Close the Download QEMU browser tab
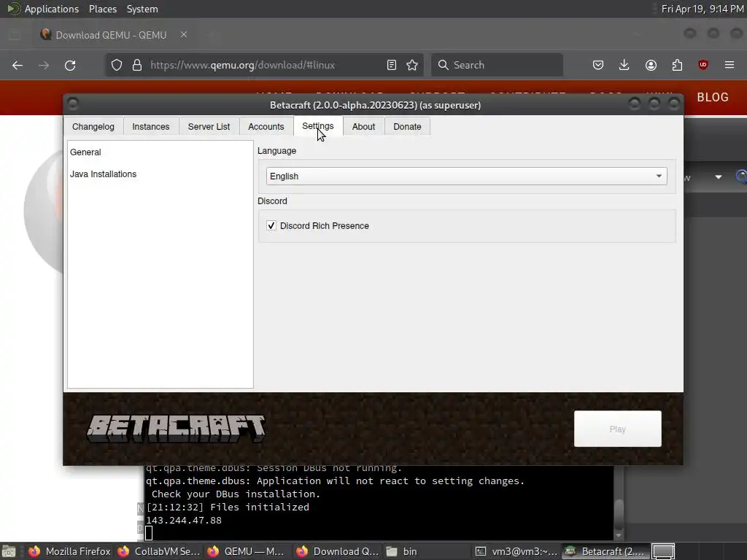747x560 pixels. (184, 35)
